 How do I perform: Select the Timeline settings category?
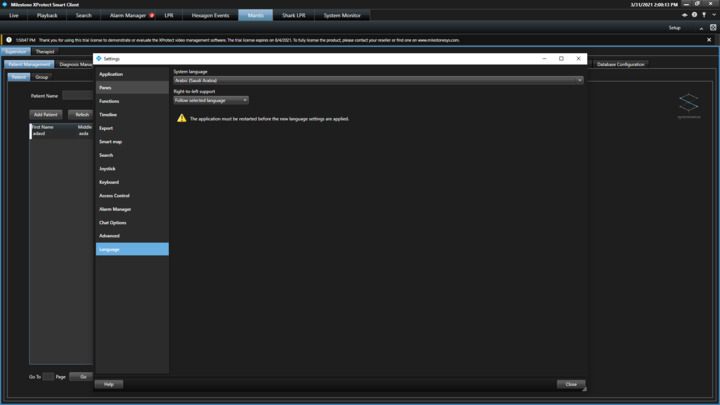(108, 115)
